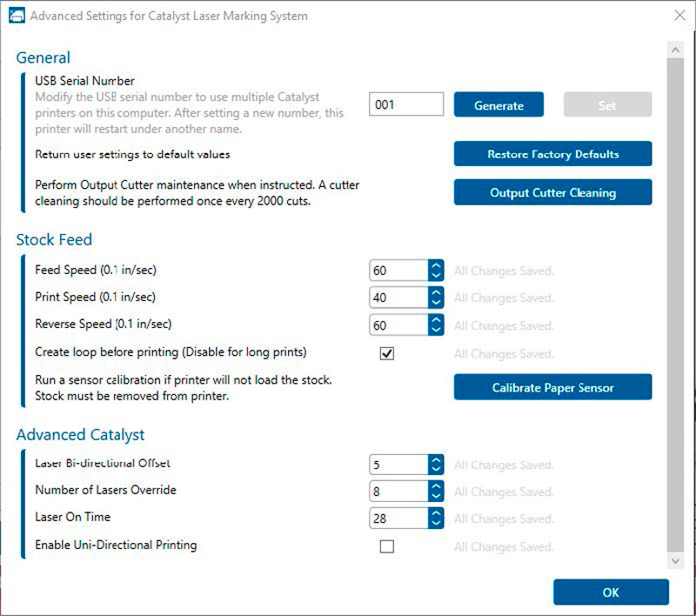Click the USB Serial Number label
Image resolution: width=696 pixels, height=616 pixels.
84,81
